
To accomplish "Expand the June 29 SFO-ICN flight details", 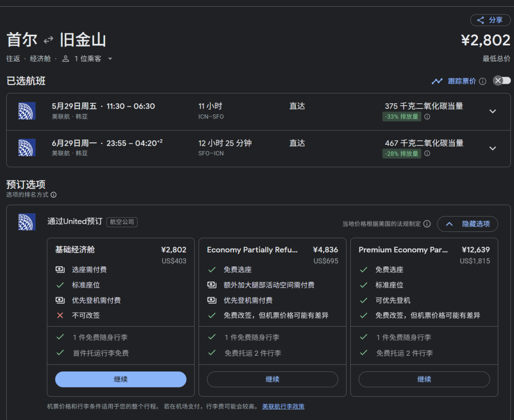I will (493, 148).
